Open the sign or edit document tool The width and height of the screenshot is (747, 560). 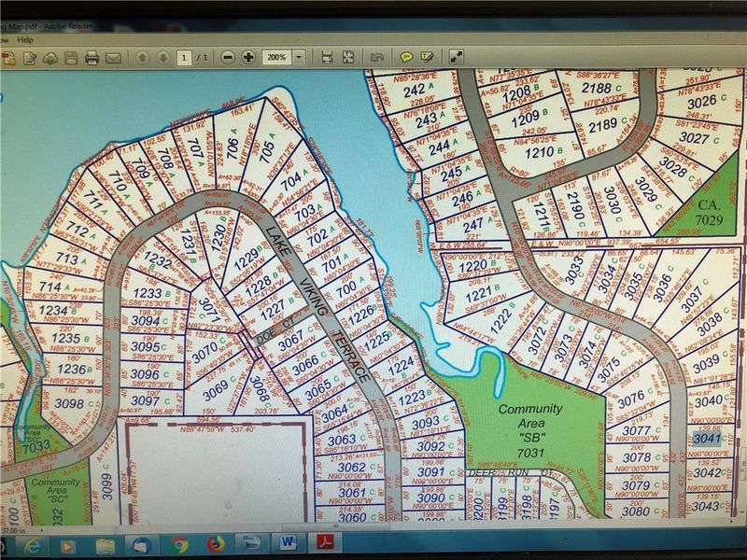coord(30,58)
